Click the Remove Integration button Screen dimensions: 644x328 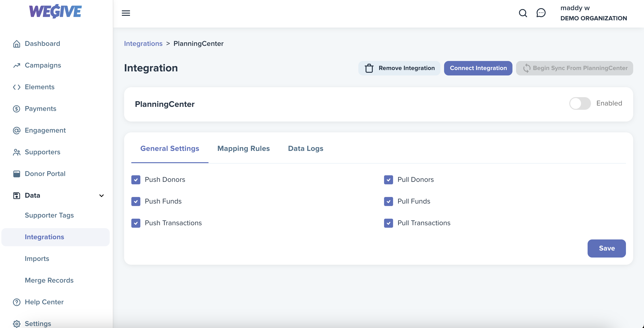(399, 68)
